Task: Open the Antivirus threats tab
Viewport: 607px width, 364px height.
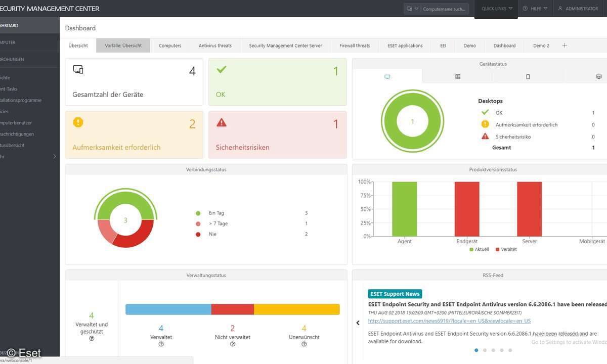Action: coord(215,45)
